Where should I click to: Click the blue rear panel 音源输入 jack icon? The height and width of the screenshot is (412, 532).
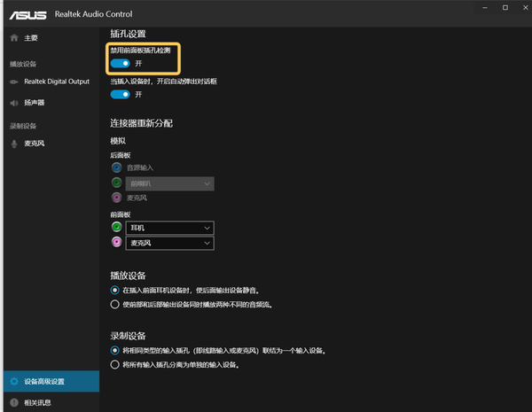click(x=117, y=167)
